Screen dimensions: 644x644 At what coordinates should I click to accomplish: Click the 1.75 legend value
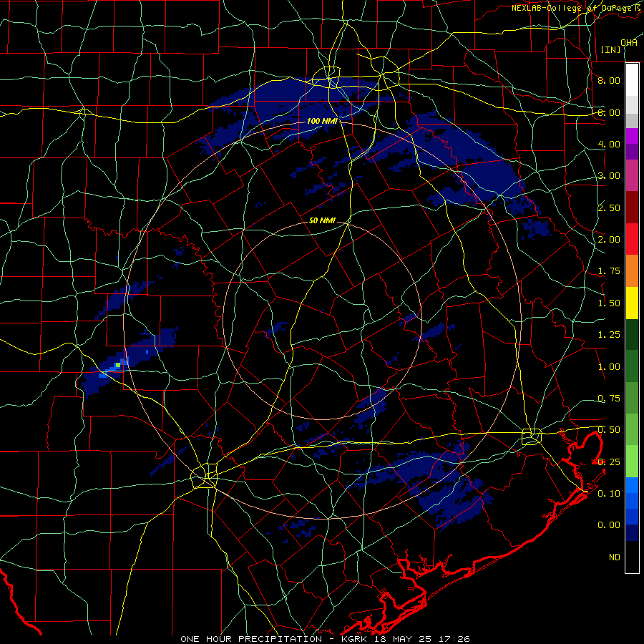[609, 271]
